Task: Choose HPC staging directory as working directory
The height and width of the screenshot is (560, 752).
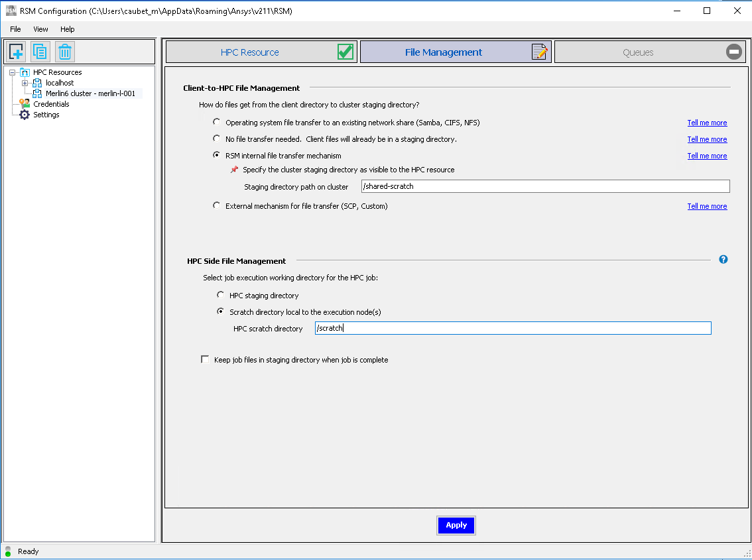Action: click(220, 294)
